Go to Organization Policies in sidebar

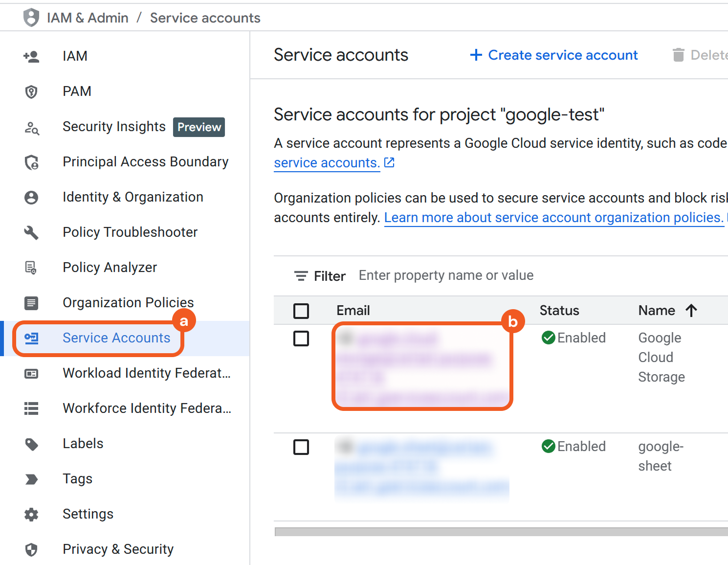(x=128, y=303)
